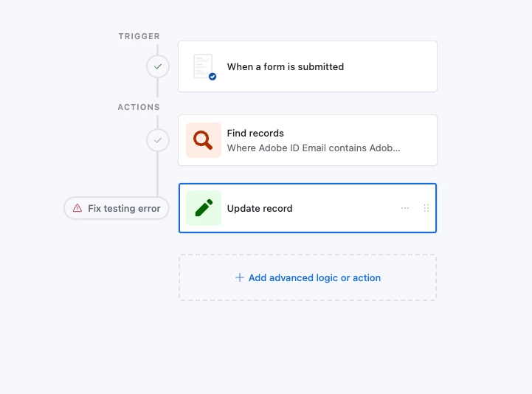Open the Find records action title
The image size is (532, 394).
[255, 133]
